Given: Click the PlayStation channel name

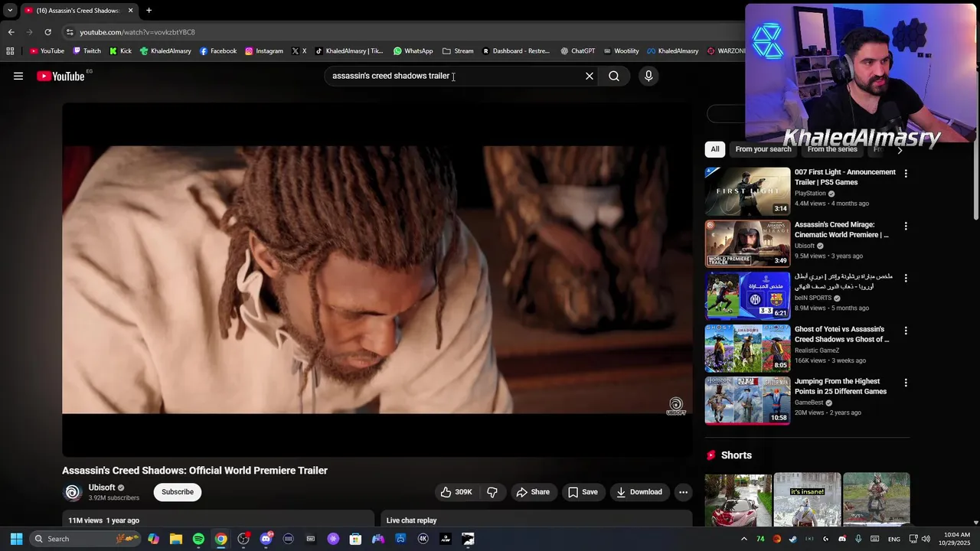Looking at the screenshot, I should pos(810,194).
